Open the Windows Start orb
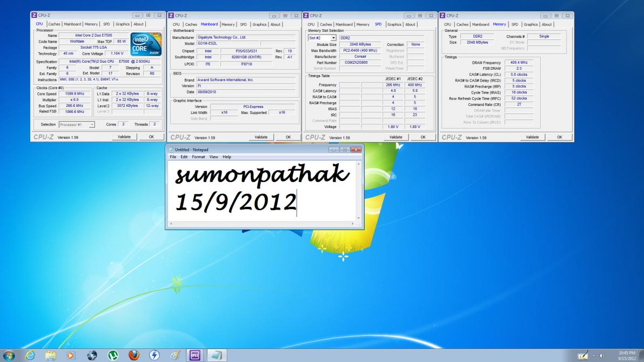Image resolution: width=644 pixels, height=362 pixels. [9, 355]
